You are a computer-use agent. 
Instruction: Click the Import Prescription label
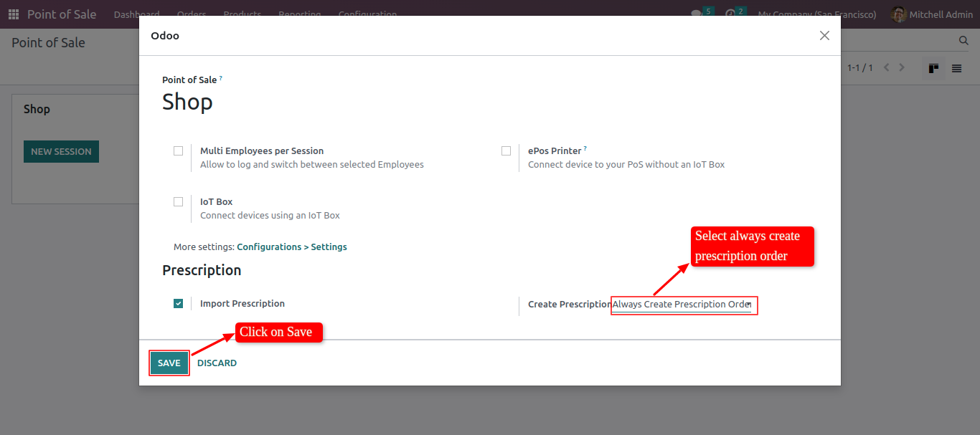click(242, 304)
